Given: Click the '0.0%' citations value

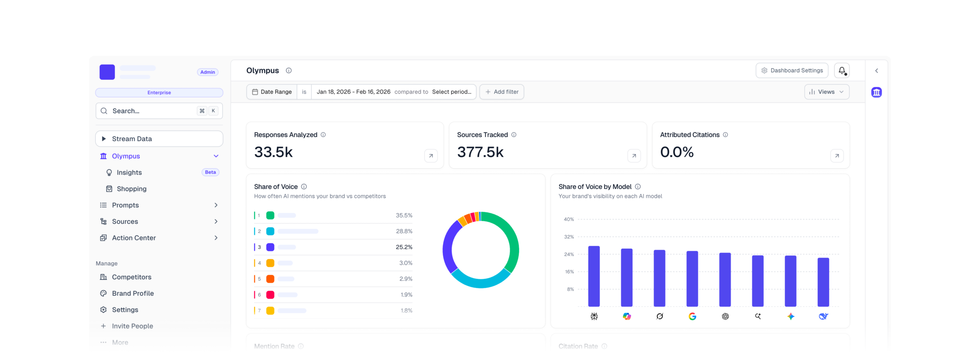Looking at the screenshot, I should [676, 152].
